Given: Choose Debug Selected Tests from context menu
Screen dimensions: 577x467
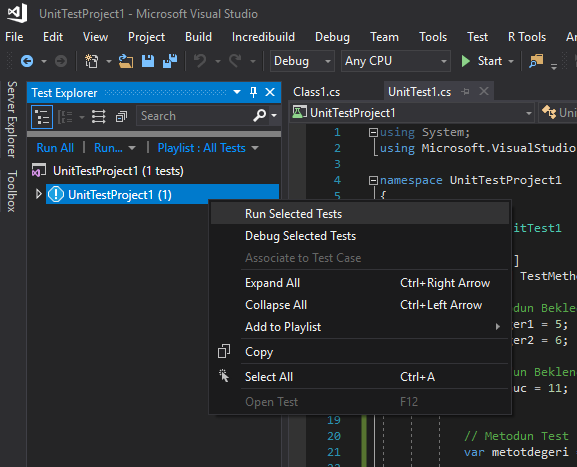Looking at the screenshot, I should (x=360, y=236).
